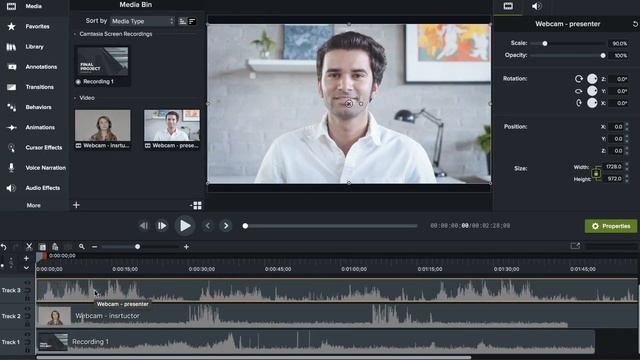Open audio properties tab speaker icon

536,6
